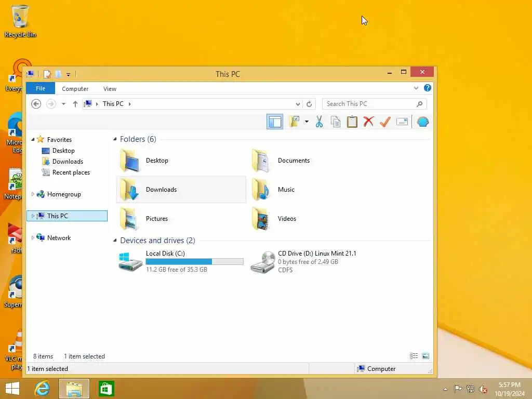Open Help with the question mark icon
Screen dimensions: 532x399
coord(428,88)
